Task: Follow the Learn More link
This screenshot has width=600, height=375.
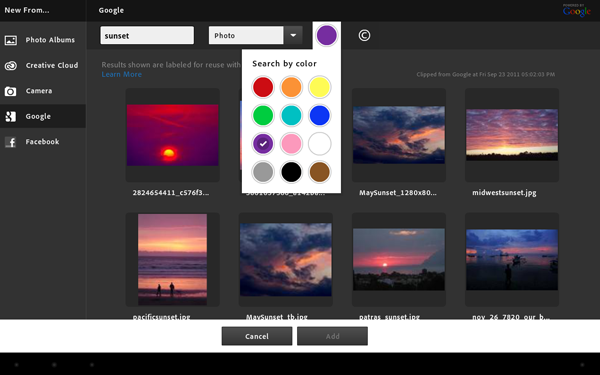Action: (x=121, y=74)
